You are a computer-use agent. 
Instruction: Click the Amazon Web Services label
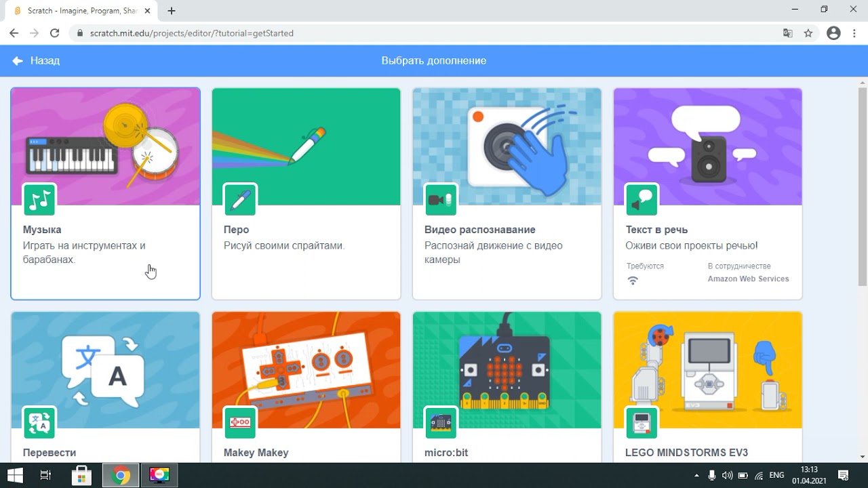749,279
